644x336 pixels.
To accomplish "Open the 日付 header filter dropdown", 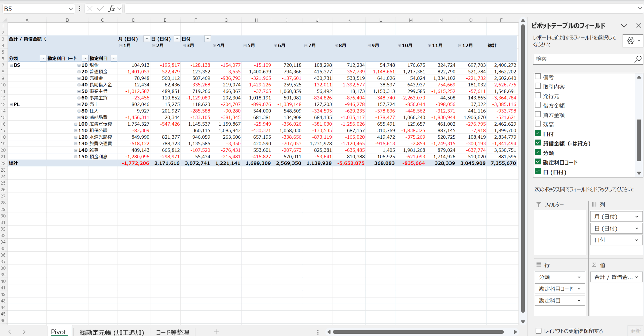I will click(208, 39).
